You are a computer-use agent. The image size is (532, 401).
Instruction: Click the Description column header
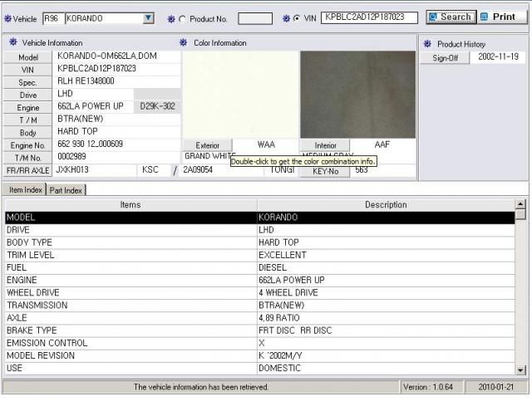point(386,205)
